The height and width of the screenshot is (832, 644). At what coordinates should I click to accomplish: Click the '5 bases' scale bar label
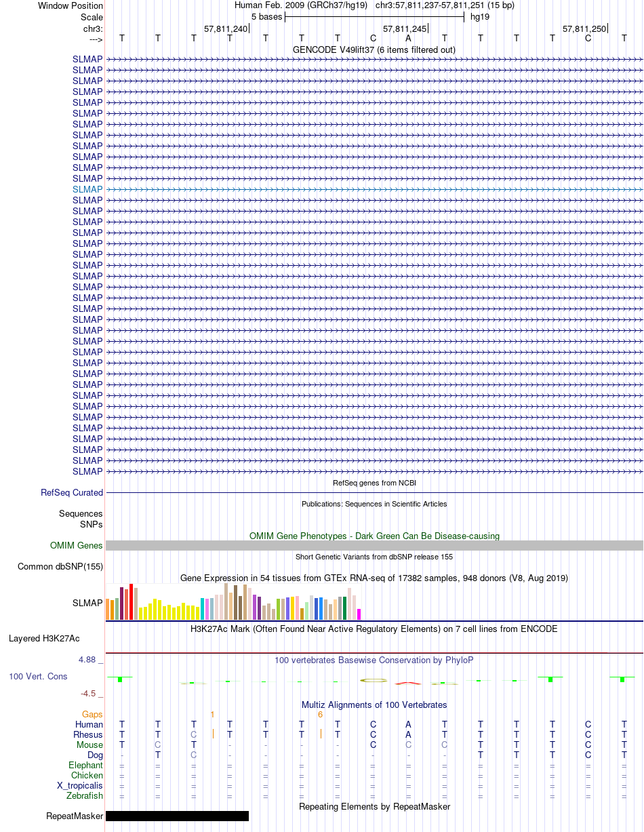coord(266,16)
